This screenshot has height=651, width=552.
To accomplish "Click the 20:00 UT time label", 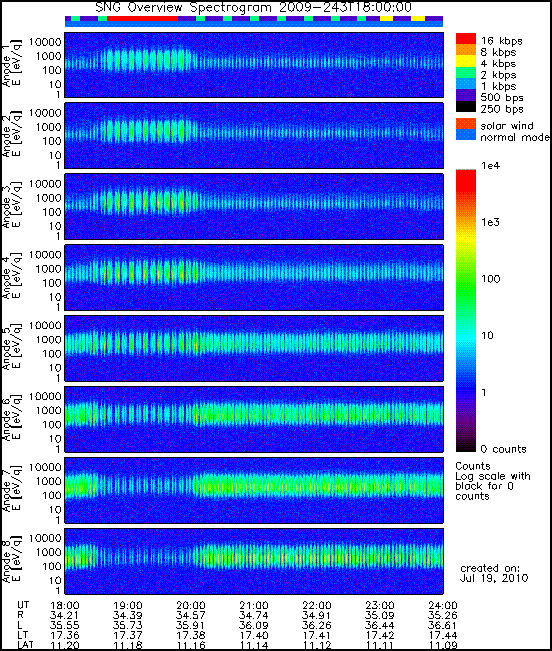I will pyautogui.click(x=191, y=605).
